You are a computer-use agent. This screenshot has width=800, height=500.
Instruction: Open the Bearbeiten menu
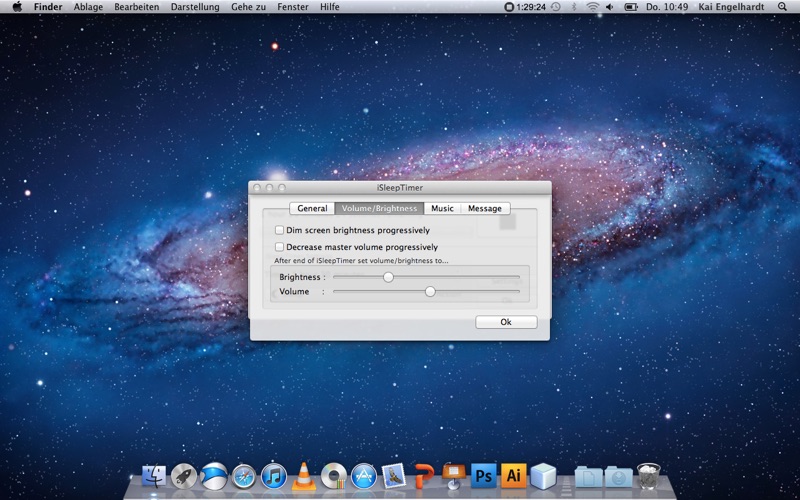[x=137, y=7]
